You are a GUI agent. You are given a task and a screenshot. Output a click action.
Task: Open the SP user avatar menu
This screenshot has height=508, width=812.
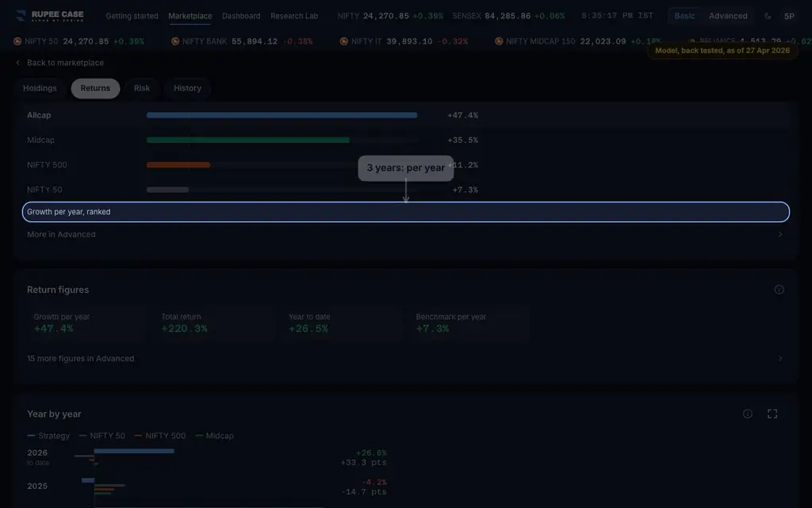tap(789, 16)
